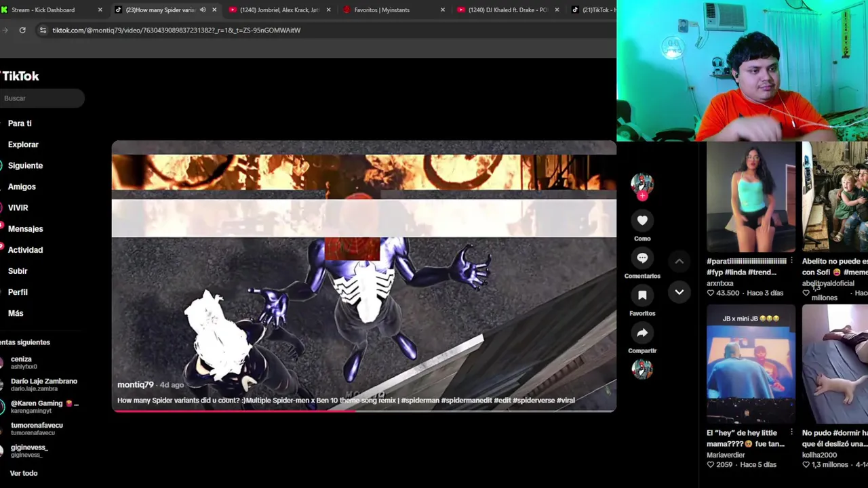Open followed account tumorenafavecu

(37, 428)
